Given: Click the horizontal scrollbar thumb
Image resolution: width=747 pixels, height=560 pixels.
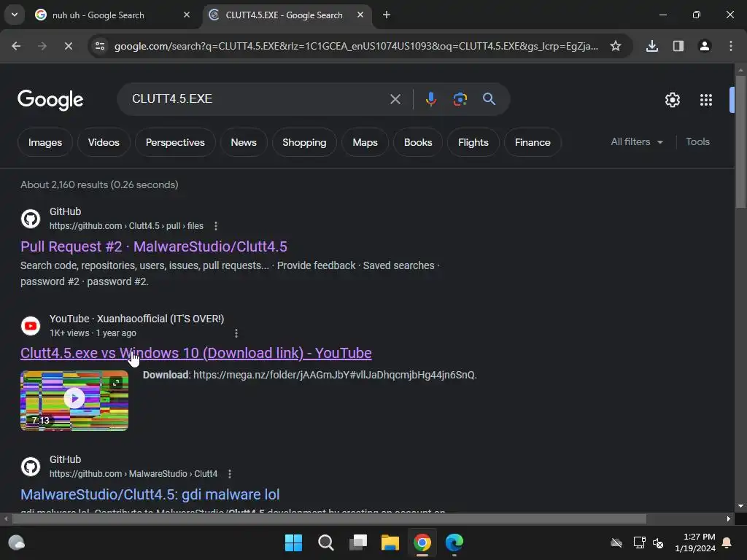Looking at the screenshot, I should tap(329, 518).
